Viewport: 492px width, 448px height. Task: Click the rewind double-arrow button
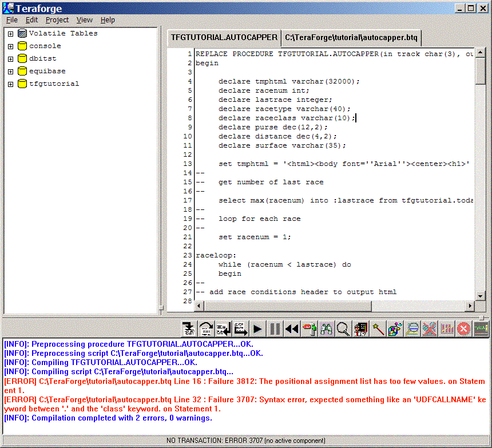pos(292,329)
